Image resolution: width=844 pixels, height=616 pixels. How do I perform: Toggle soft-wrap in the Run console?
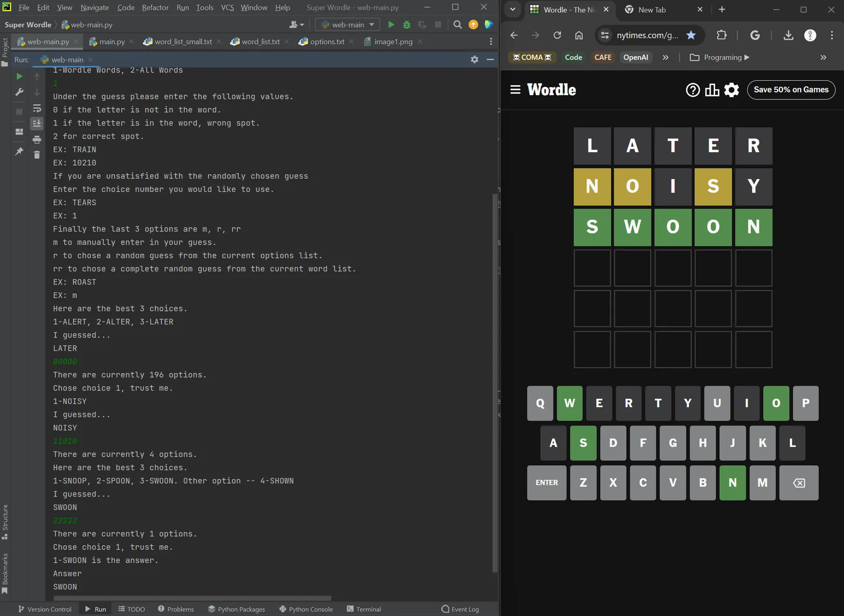pyautogui.click(x=37, y=108)
